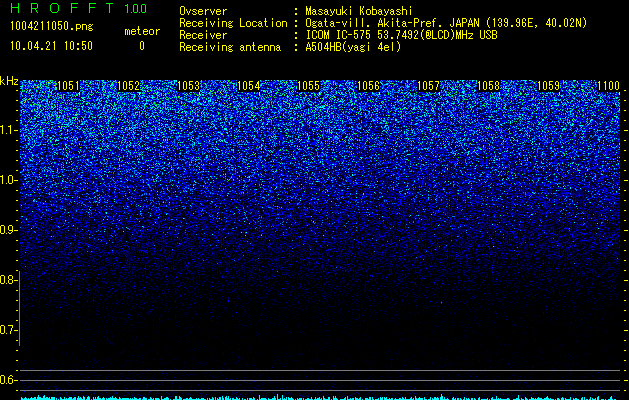
Task: Click the Receiver label
Action: (203, 35)
